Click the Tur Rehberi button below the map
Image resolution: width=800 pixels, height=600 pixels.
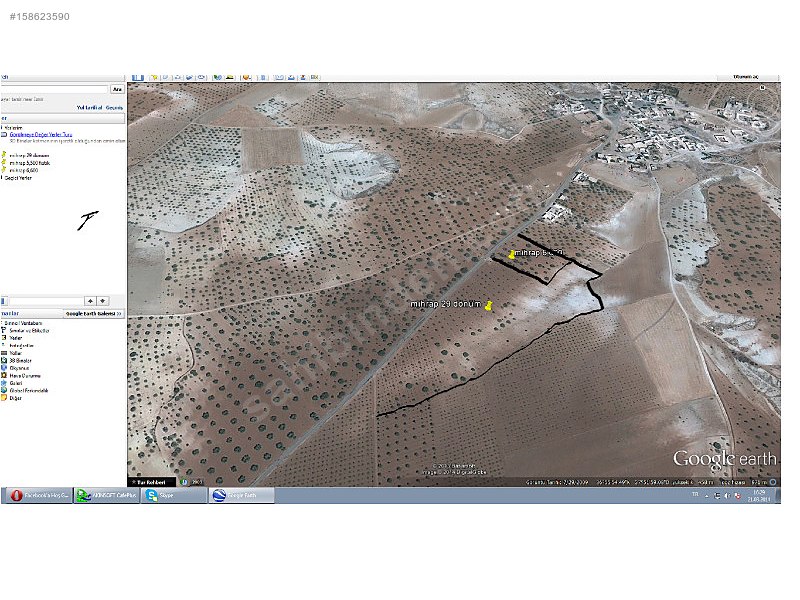click(x=152, y=482)
